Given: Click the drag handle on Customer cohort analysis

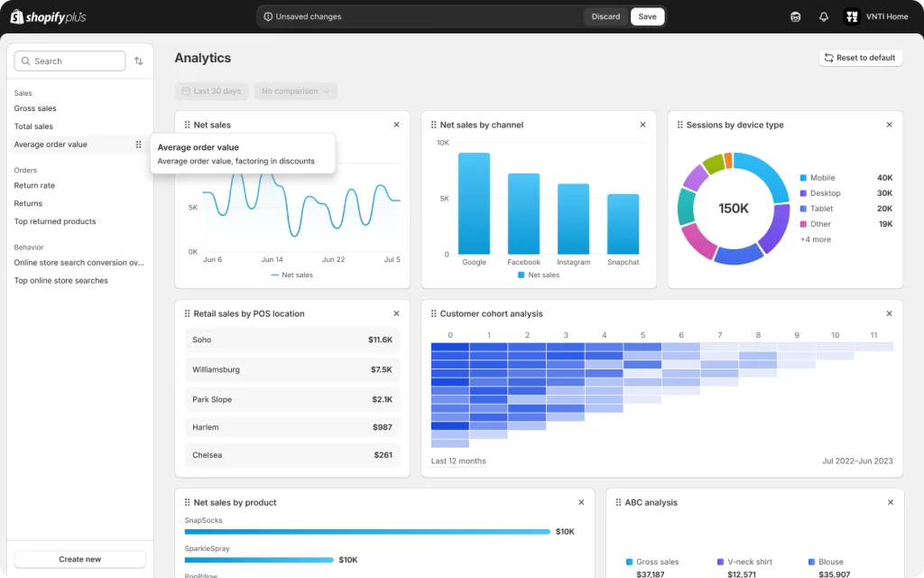Looking at the screenshot, I should point(433,313).
